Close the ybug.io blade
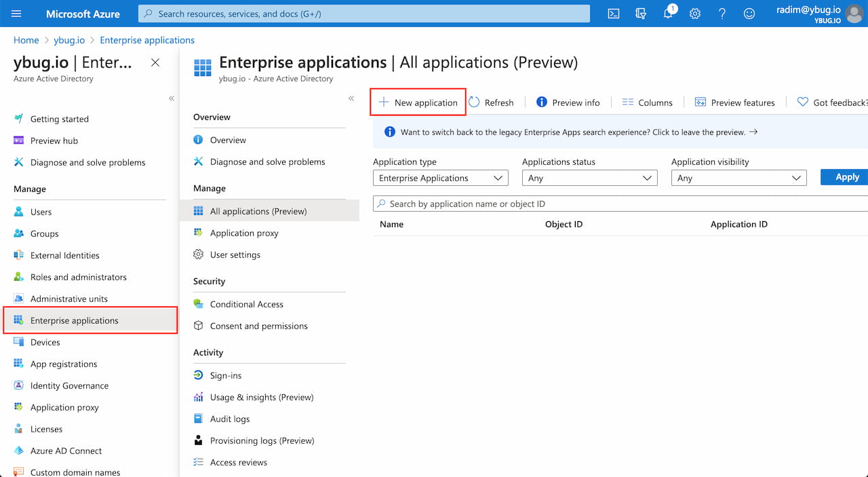868x477 pixels. 155,62
